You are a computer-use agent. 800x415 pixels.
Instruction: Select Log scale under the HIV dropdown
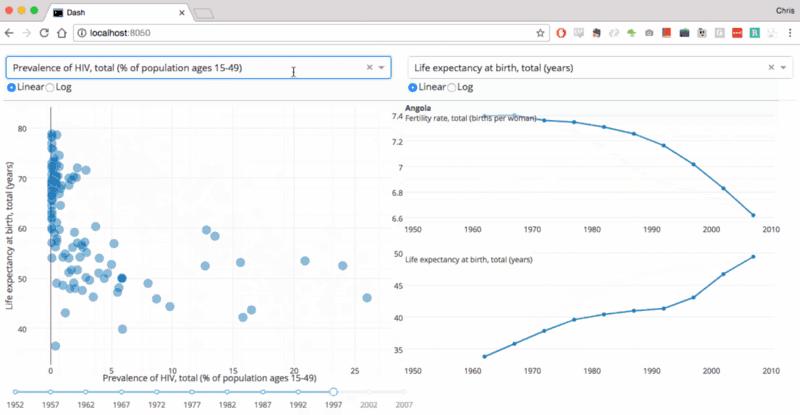click(49, 87)
